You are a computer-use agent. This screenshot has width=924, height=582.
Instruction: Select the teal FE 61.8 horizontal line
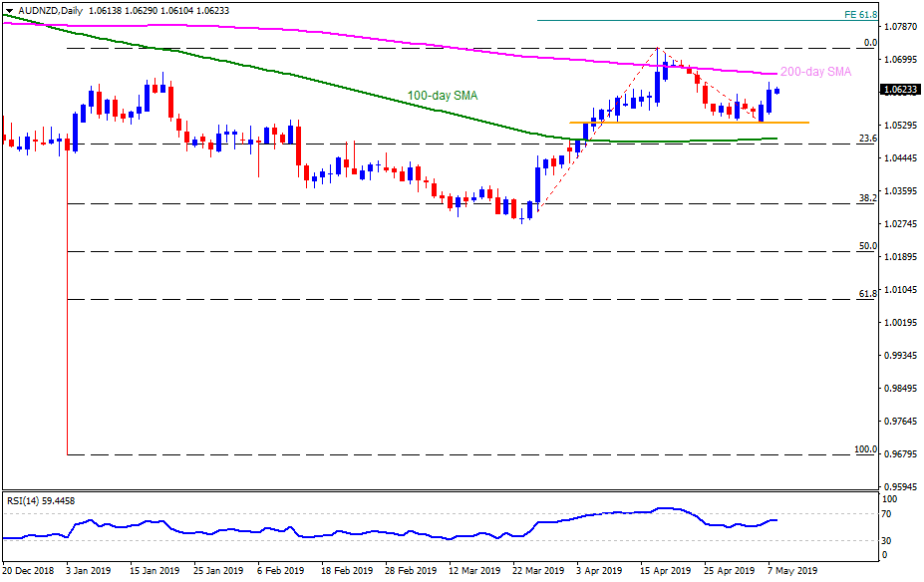[x=688, y=20]
